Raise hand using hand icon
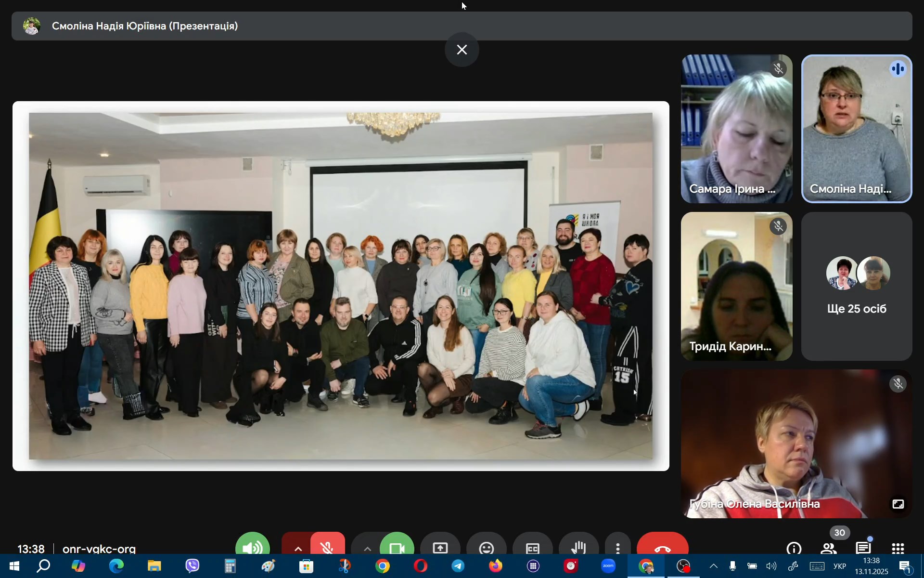This screenshot has height=578, width=924. (578, 548)
